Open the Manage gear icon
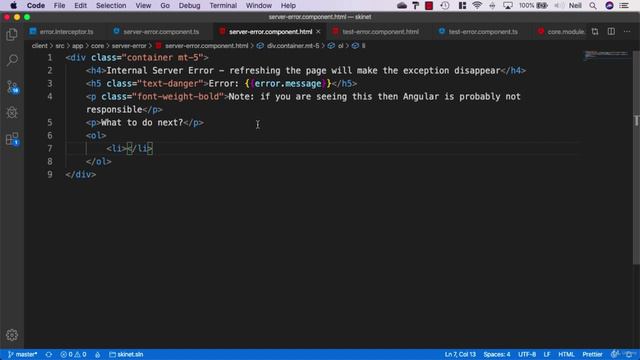The height and width of the screenshot is (360, 640). 12,335
